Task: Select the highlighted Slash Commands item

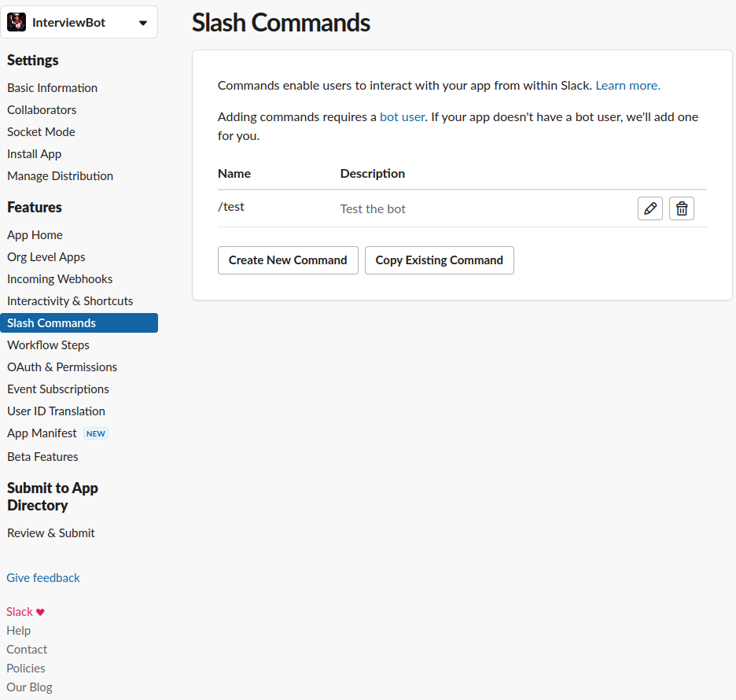Action: click(79, 323)
